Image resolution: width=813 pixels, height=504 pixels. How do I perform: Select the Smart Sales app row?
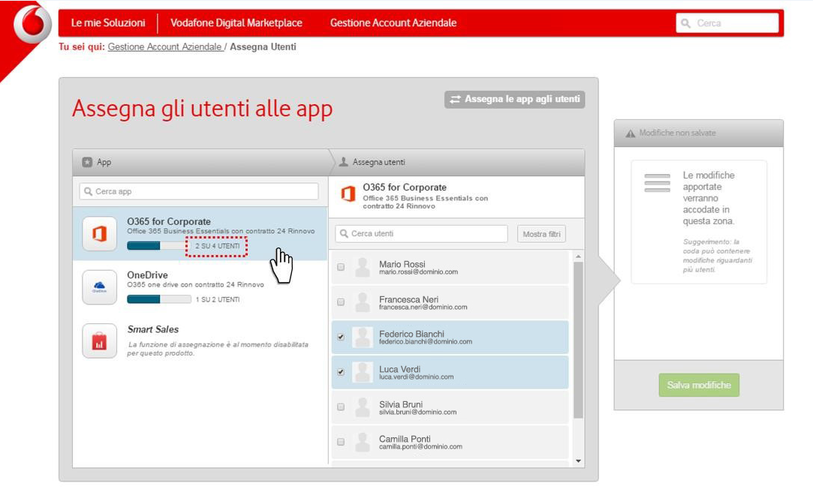[x=200, y=340]
